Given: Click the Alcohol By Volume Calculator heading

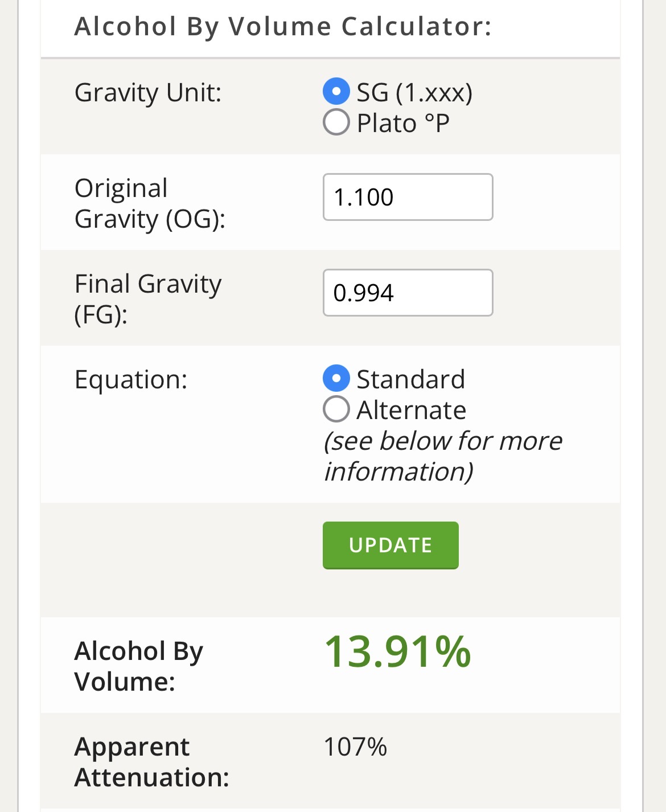Looking at the screenshot, I should click(x=283, y=27).
